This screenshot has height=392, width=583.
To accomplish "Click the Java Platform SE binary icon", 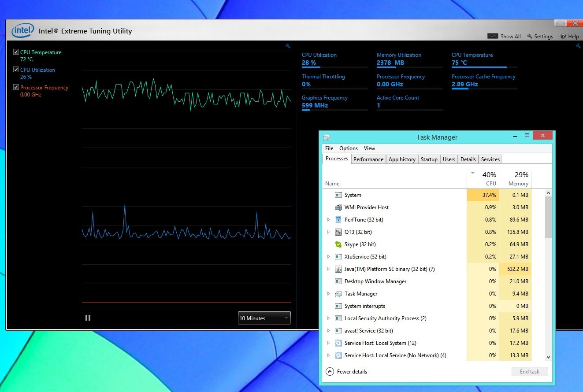I will click(338, 269).
